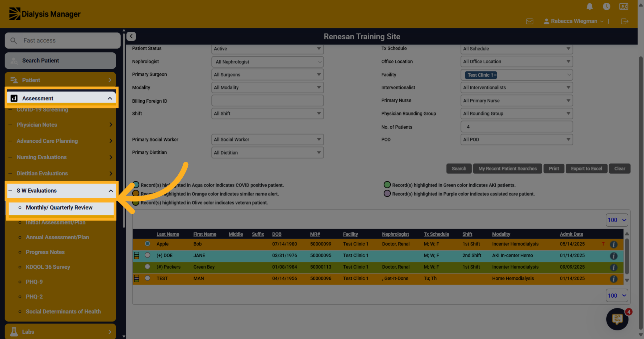
Task: Open the All Modality dropdown
Action: tap(268, 88)
